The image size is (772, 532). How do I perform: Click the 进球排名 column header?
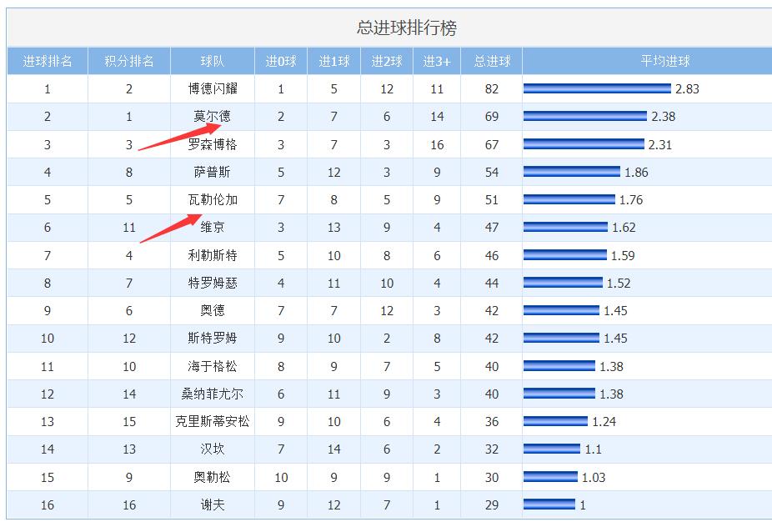tap(48, 60)
